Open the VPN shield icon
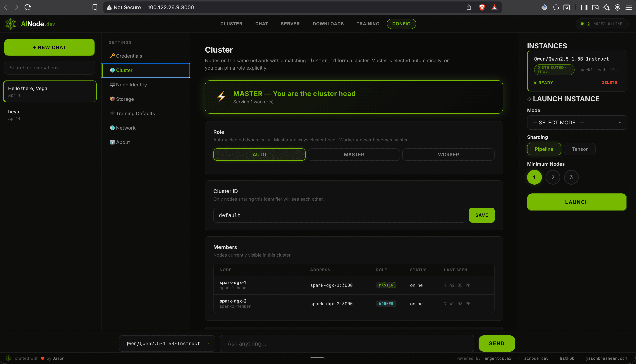 (x=618, y=7)
